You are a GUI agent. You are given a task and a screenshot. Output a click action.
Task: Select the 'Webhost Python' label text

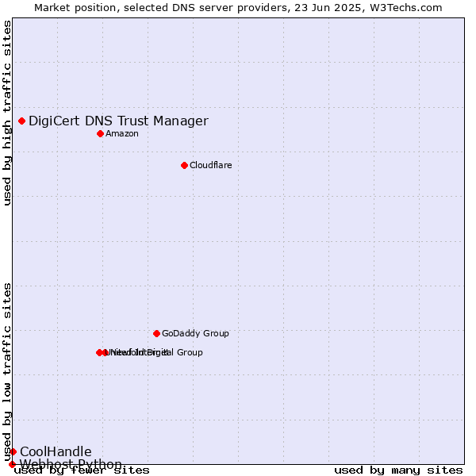click(71, 464)
